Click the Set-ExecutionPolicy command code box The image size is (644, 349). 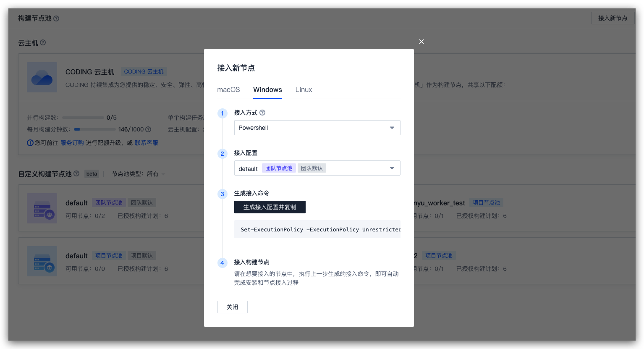click(317, 229)
